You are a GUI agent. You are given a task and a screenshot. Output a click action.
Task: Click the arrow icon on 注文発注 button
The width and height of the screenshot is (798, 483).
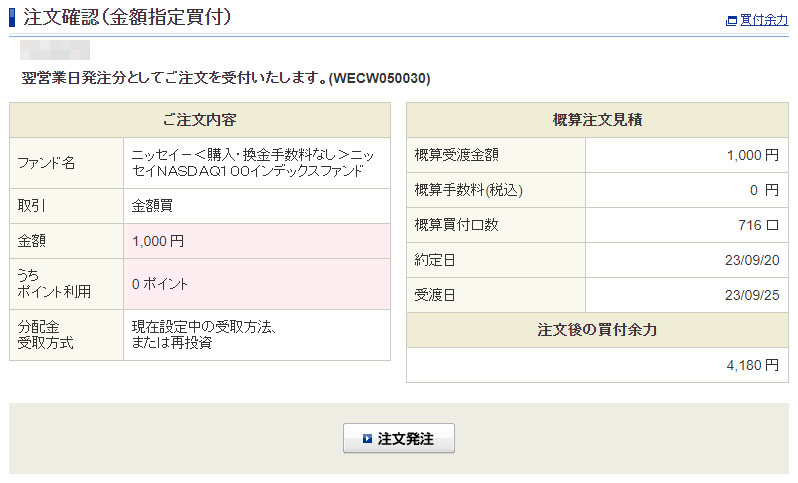(368, 439)
